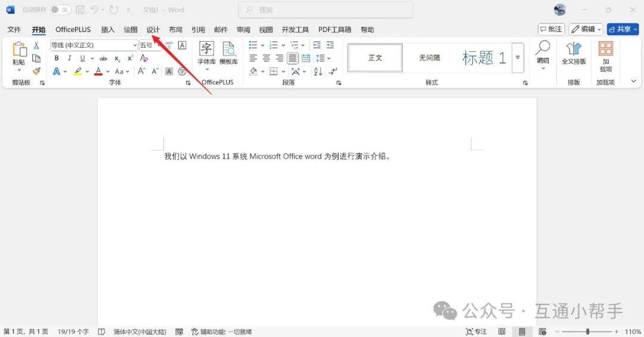Switch to the 审阅 Review tab
The image size is (644, 337).
[x=243, y=30]
